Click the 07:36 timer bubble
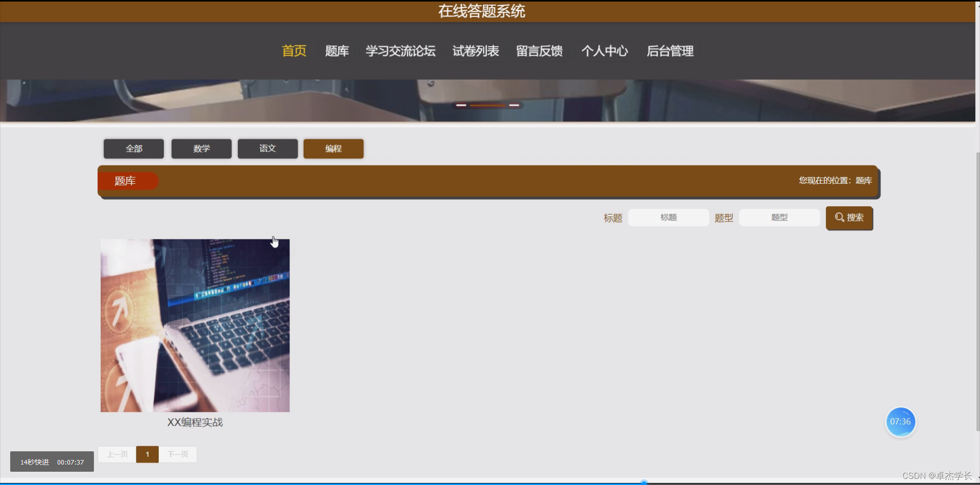Screen dimensions: 980x485 click(900, 422)
